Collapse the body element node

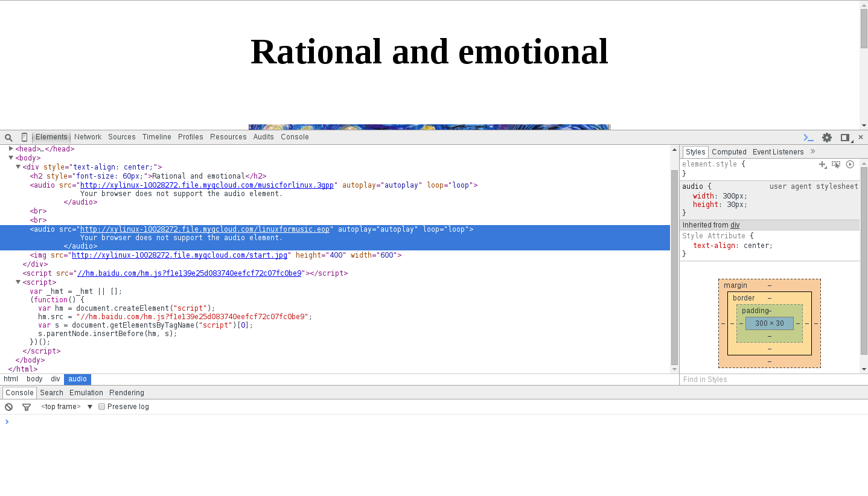pos(11,157)
